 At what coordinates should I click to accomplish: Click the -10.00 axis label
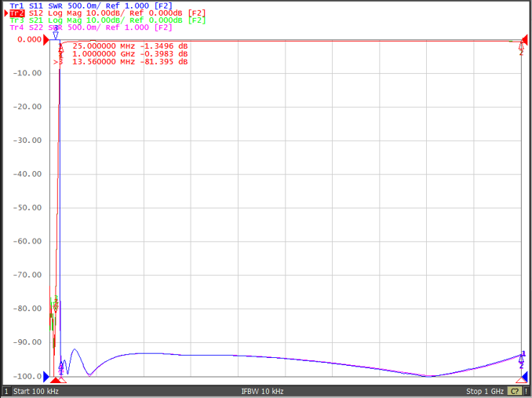point(27,73)
